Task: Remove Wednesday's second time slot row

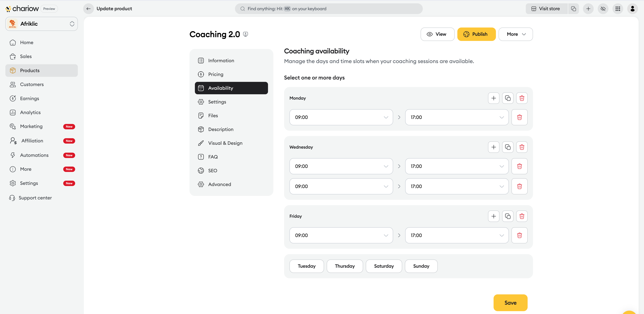Action: tap(519, 186)
